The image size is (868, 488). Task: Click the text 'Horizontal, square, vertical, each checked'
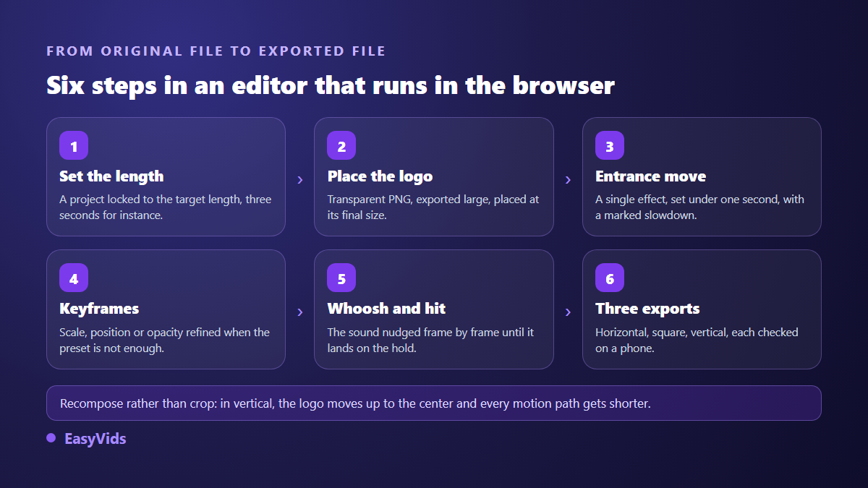(697, 333)
